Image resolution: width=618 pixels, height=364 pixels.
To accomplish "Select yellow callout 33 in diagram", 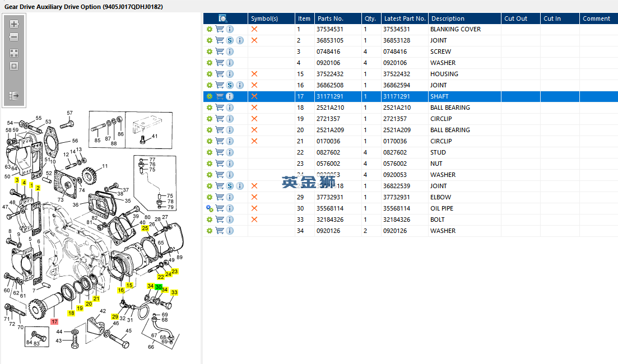I will tap(174, 292).
